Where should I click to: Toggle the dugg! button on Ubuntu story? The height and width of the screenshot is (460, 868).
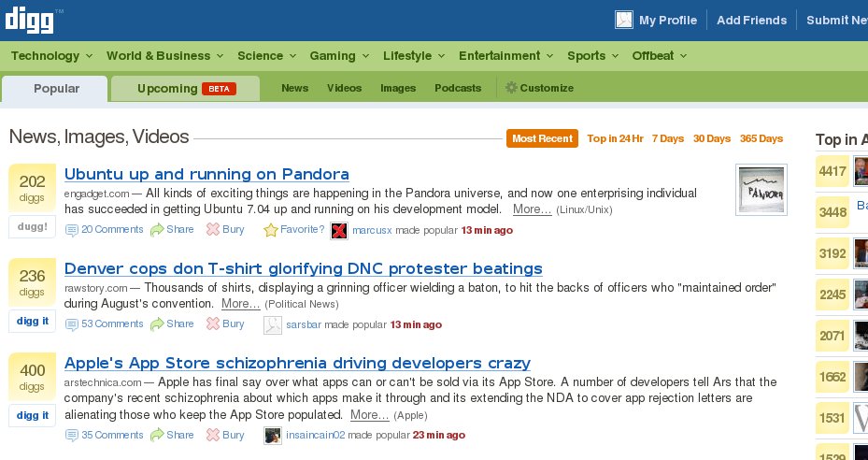point(33,226)
